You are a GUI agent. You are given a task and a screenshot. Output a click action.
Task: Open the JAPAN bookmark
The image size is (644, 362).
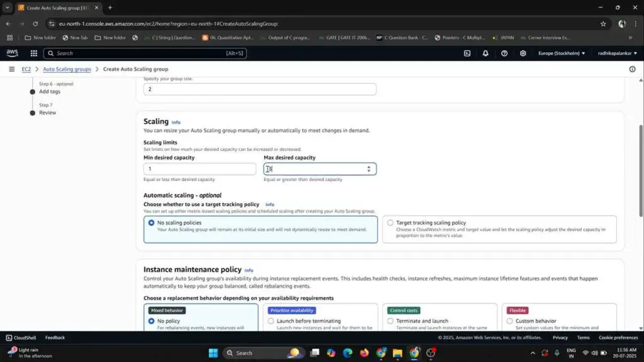[503, 37]
